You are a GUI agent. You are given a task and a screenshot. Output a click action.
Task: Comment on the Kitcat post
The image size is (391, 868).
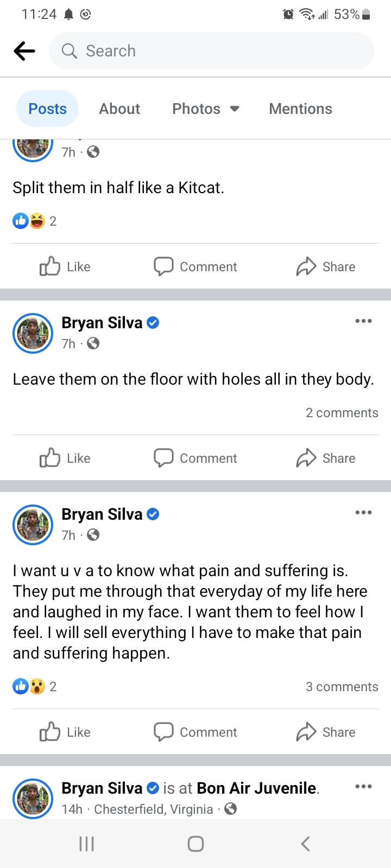pos(195,267)
